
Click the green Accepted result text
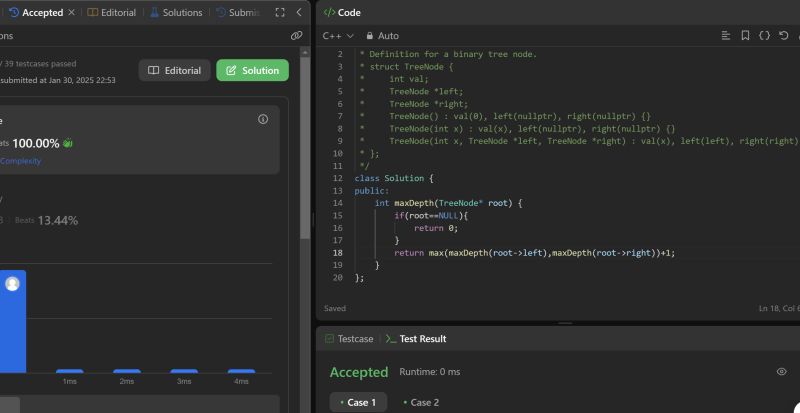359,372
